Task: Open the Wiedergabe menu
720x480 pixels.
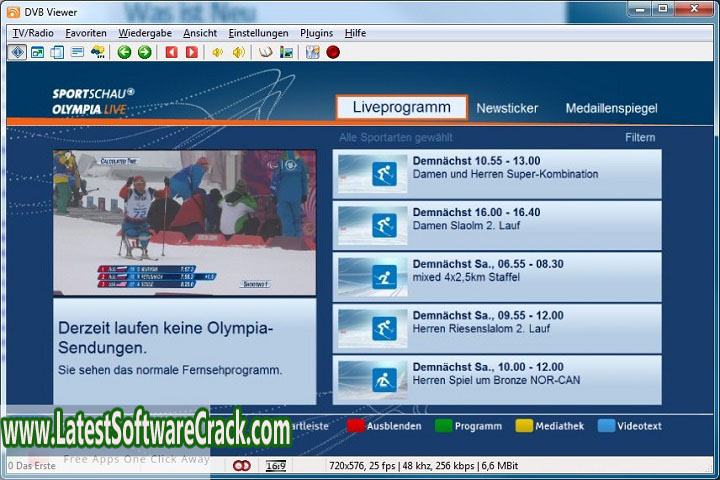Action: point(145,33)
